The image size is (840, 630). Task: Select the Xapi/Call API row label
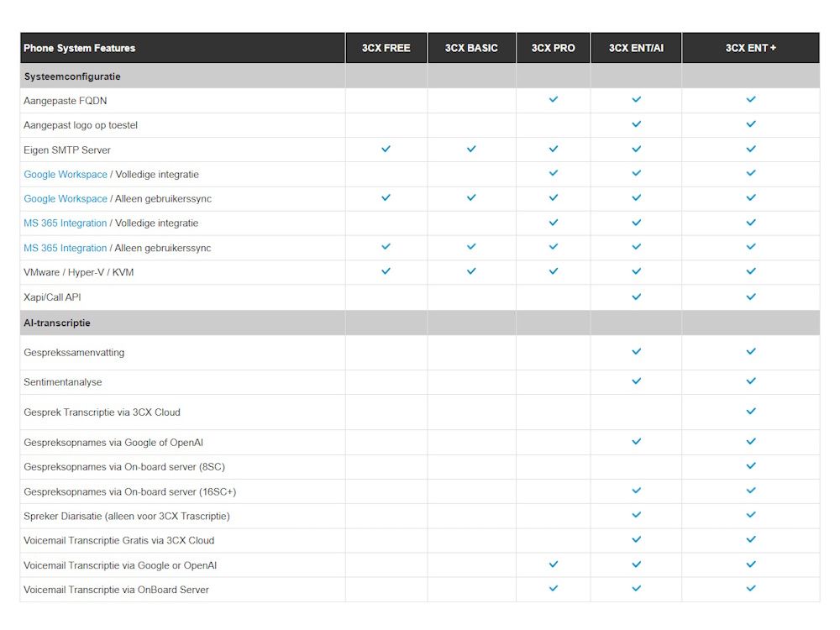pyautogui.click(x=52, y=297)
